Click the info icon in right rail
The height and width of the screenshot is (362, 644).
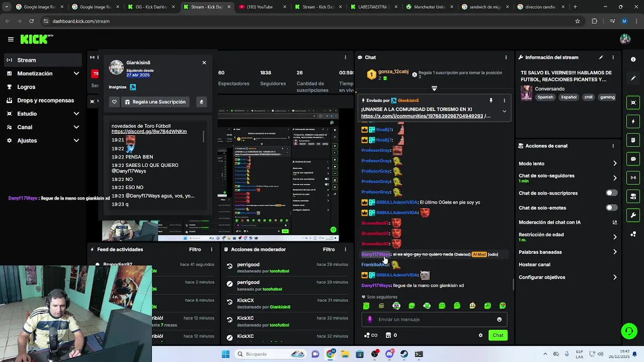[633, 59]
